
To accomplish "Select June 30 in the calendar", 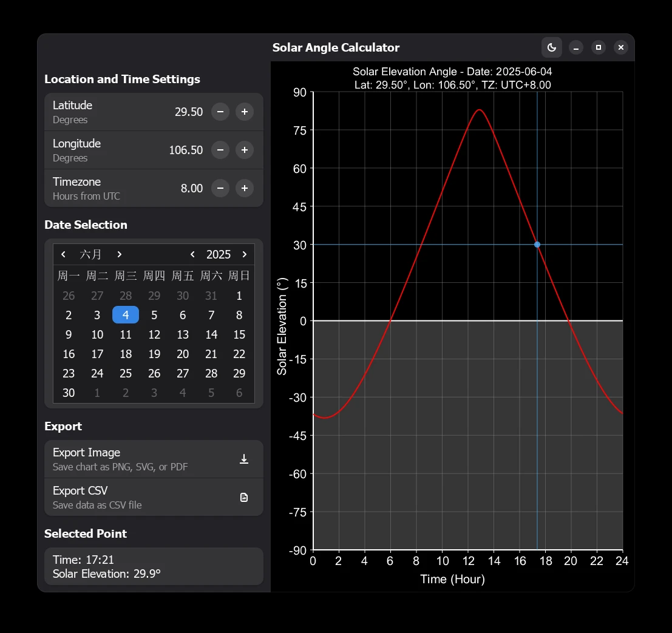I will coord(69,393).
